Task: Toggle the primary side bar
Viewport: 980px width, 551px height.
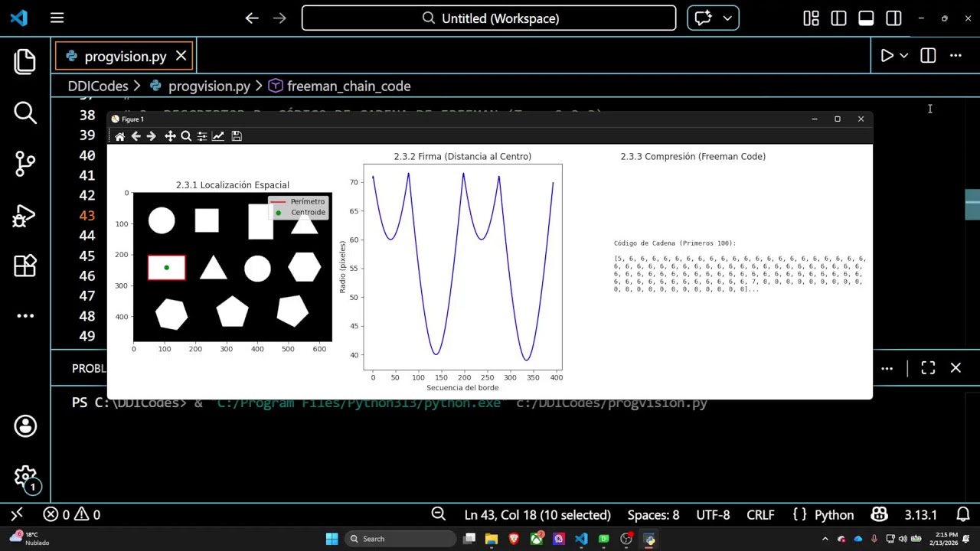Action: click(x=838, y=18)
